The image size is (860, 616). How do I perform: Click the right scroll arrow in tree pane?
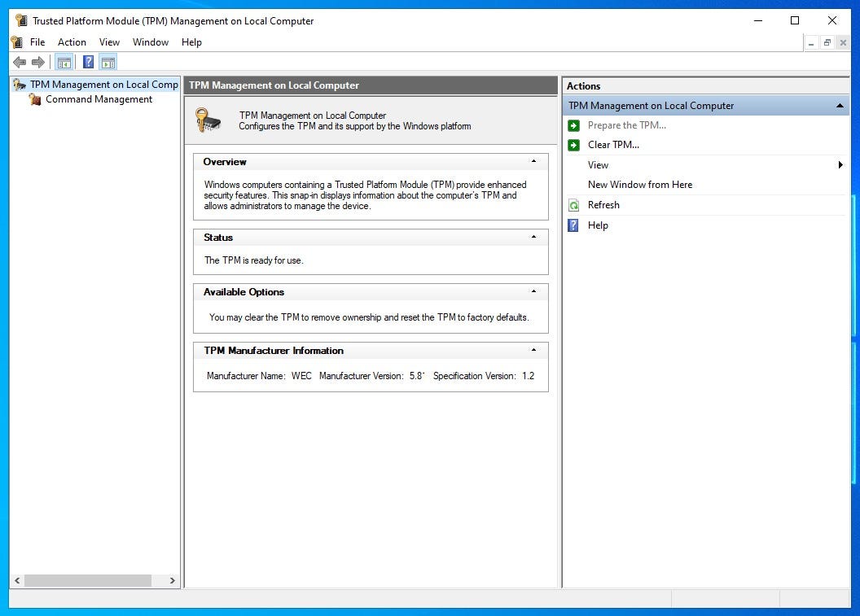tap(172, 580)
